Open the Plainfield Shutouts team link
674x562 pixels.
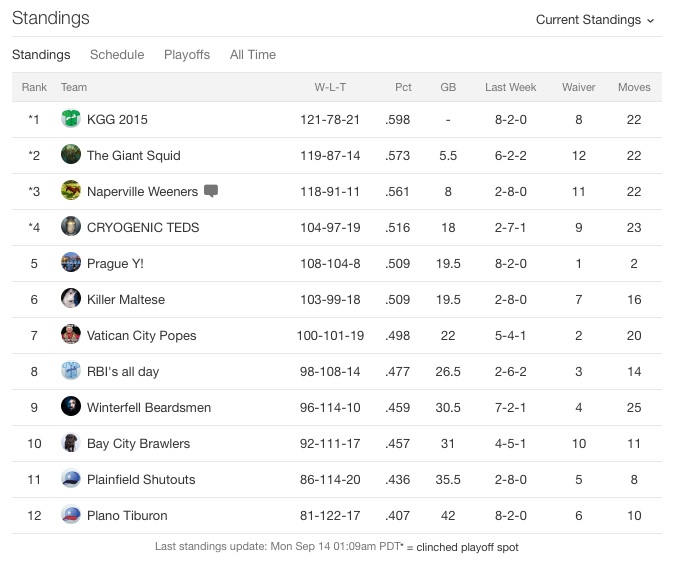141,479
